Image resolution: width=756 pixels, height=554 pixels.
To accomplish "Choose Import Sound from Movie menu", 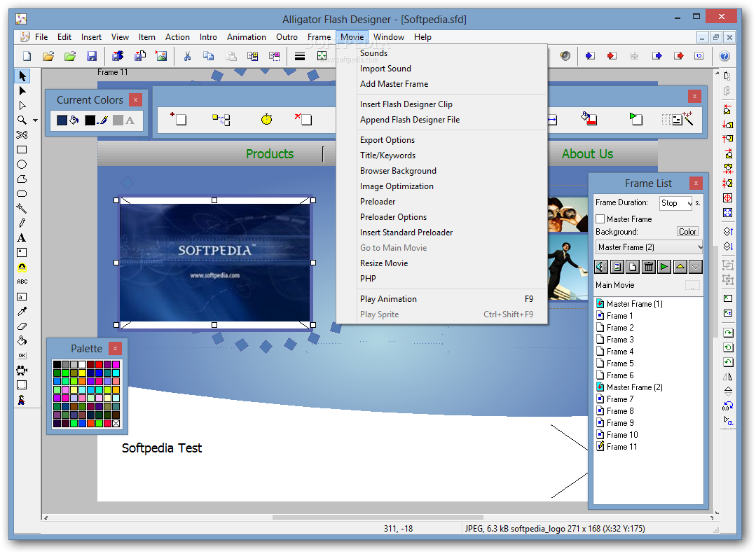I will (x=385, y=69).
